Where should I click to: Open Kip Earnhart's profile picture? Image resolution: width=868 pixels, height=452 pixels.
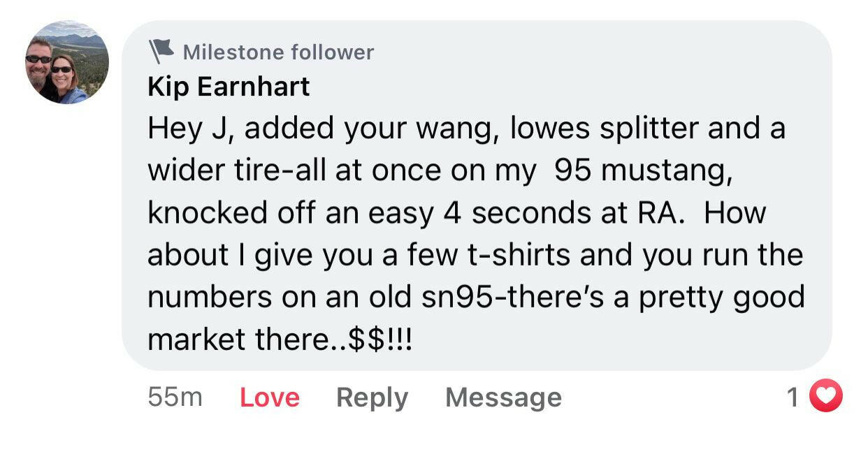67,62
